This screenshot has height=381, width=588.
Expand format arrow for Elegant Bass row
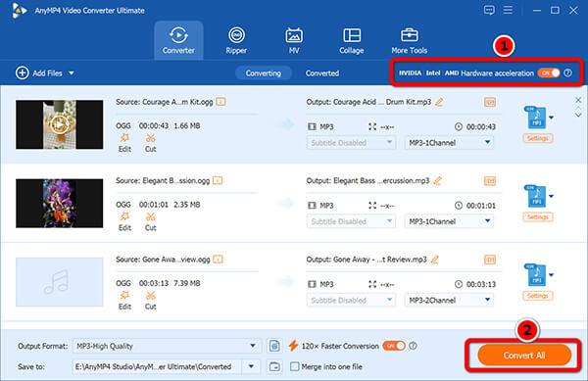(551, 196)
